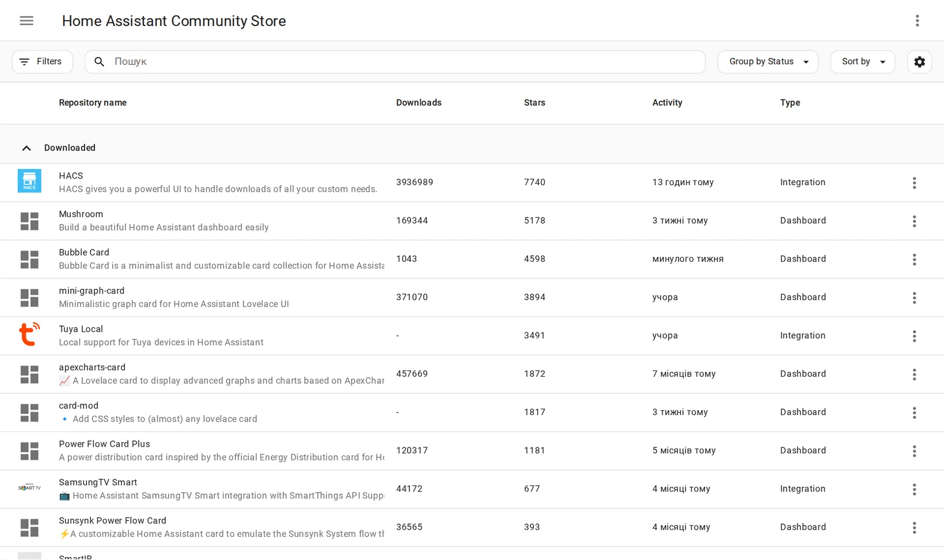Click the Sunsynk Power Flow Card icon
The width and height of the screenshot is (944, 560).
click(x=29, y=528)
